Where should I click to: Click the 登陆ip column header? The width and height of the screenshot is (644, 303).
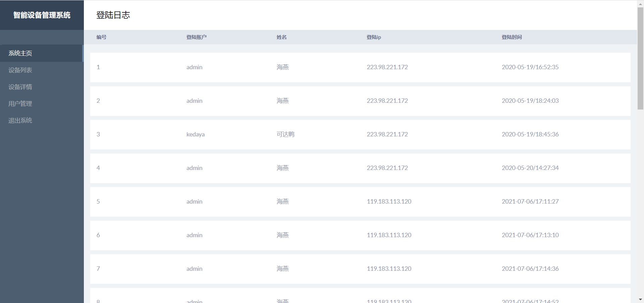[x=374, y=37]
